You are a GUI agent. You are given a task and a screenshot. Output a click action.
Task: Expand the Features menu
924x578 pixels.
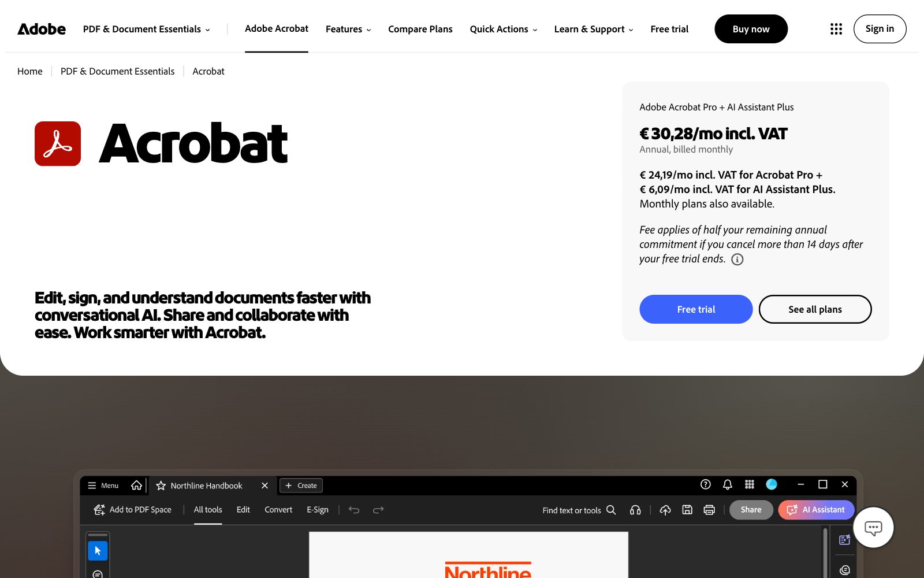point(348,29)
